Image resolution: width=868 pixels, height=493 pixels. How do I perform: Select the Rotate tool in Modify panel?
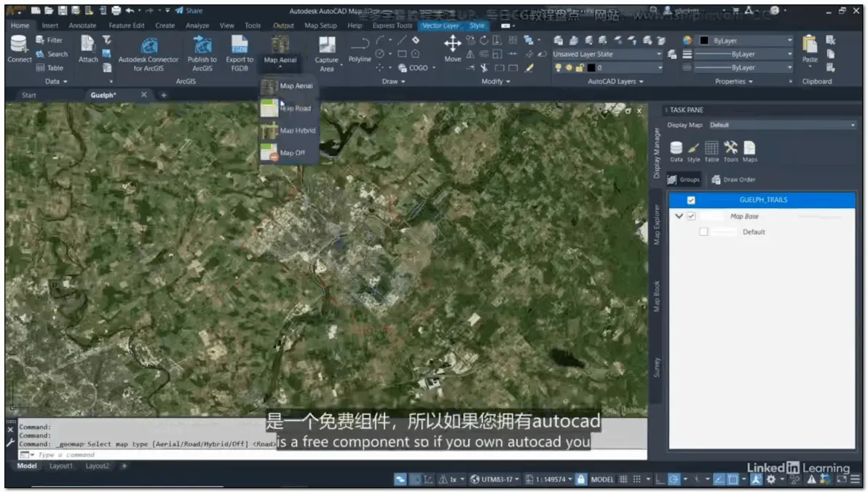coord(484,40)
